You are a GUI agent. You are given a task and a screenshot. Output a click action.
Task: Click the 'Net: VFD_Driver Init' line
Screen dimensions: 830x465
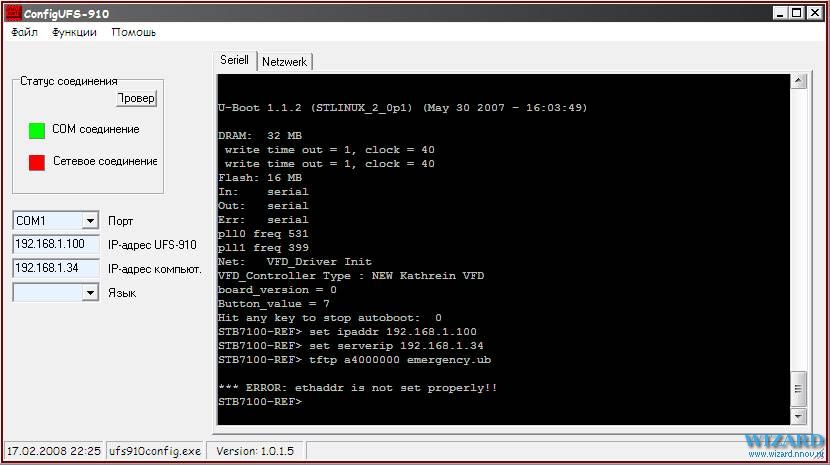[295, 262]
